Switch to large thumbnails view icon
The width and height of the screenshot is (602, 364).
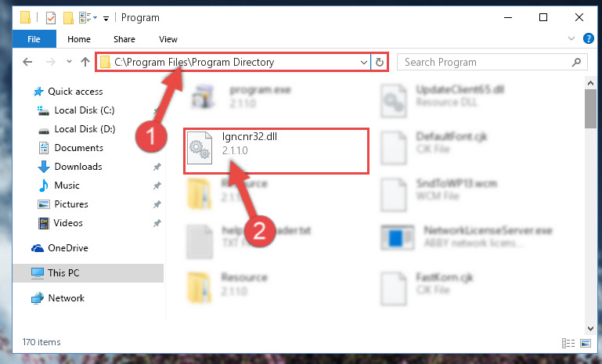586,343
